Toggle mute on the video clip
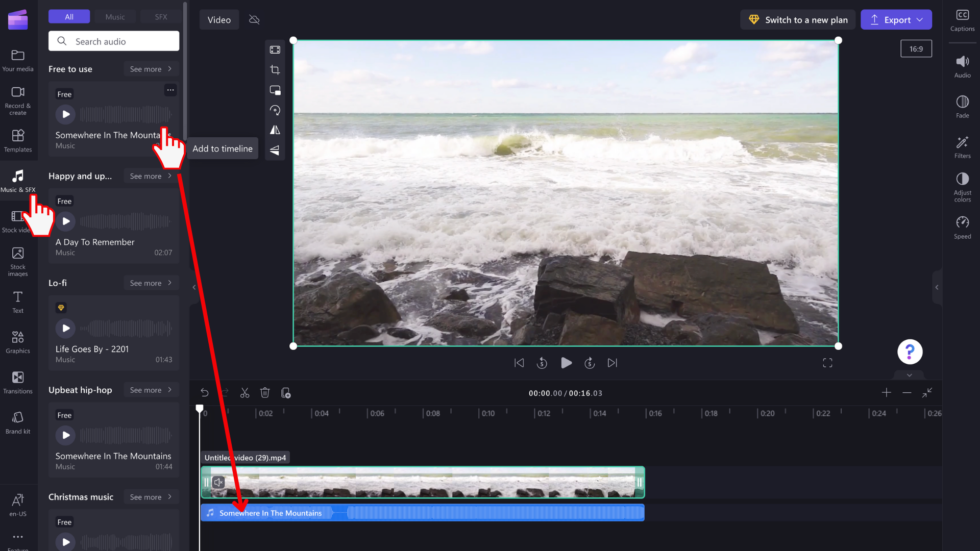The image size is (980, 551). click(x=218, y=482)
